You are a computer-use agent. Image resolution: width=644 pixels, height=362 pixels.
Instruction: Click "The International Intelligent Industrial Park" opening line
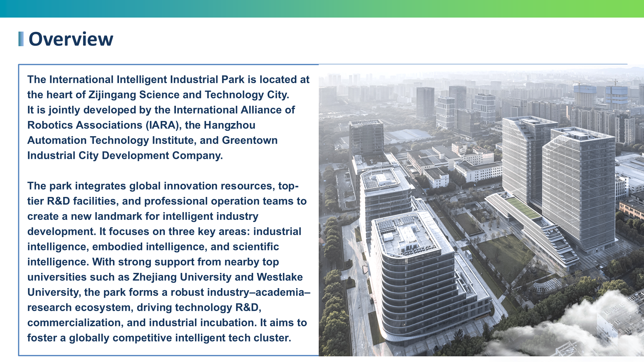pos(136,80)
